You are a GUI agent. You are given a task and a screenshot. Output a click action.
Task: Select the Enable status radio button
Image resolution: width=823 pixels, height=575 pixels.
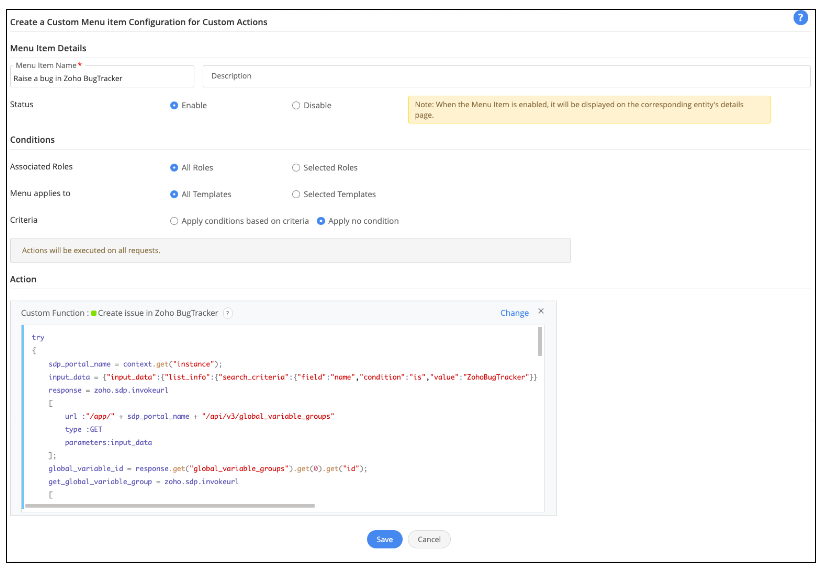click(174, 105)
